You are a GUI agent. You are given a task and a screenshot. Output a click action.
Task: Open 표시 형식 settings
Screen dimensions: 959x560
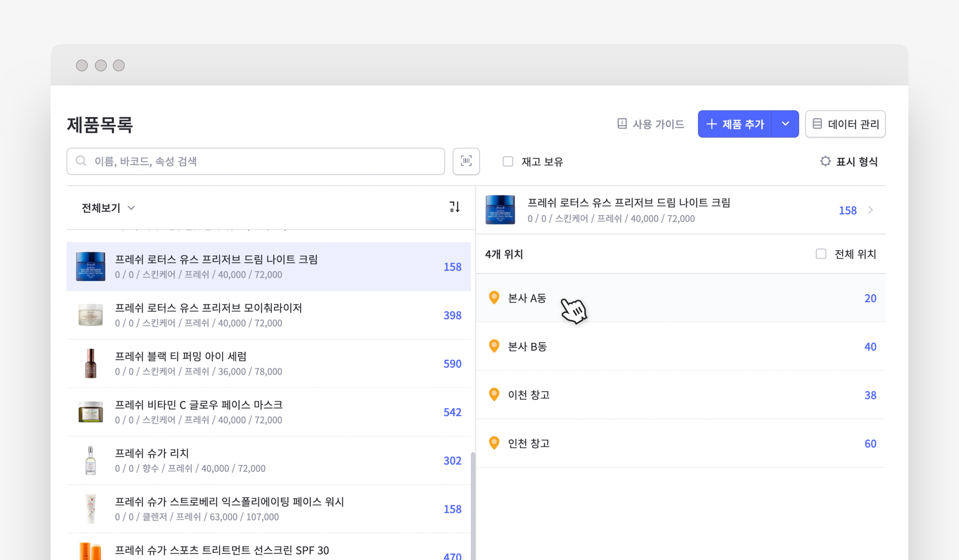849,162
